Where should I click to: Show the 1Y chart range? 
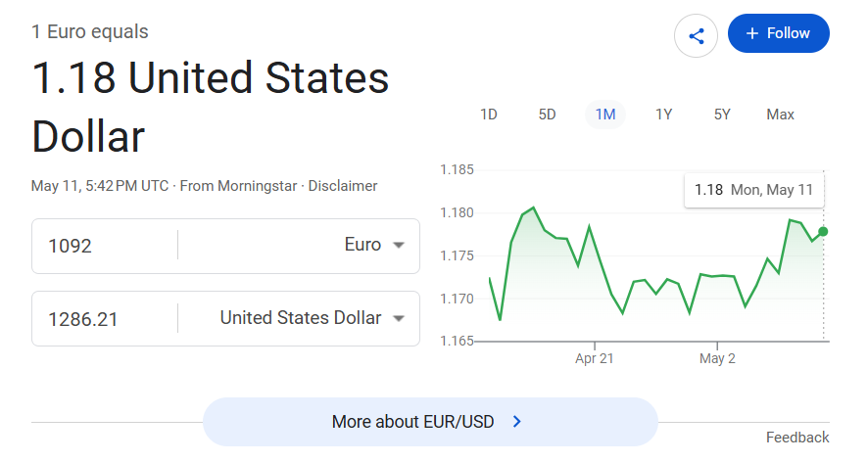click(663, 115)
